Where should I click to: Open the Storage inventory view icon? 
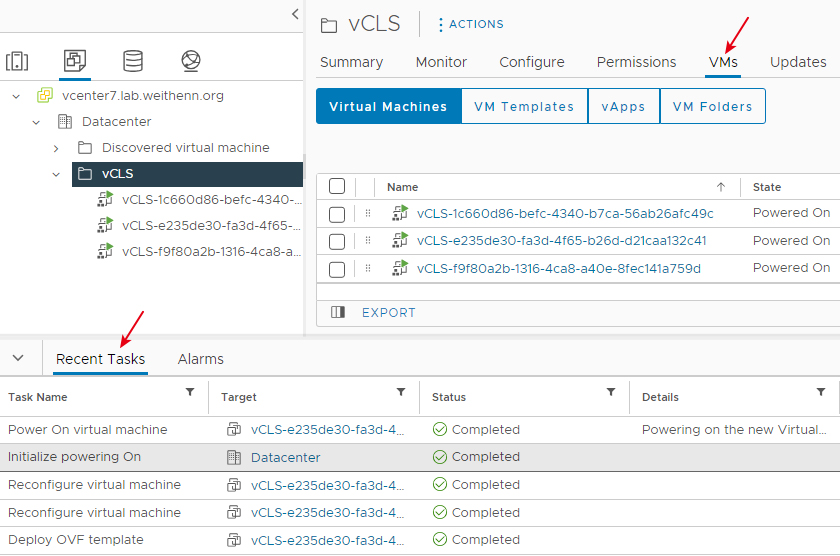click(133, 61)
